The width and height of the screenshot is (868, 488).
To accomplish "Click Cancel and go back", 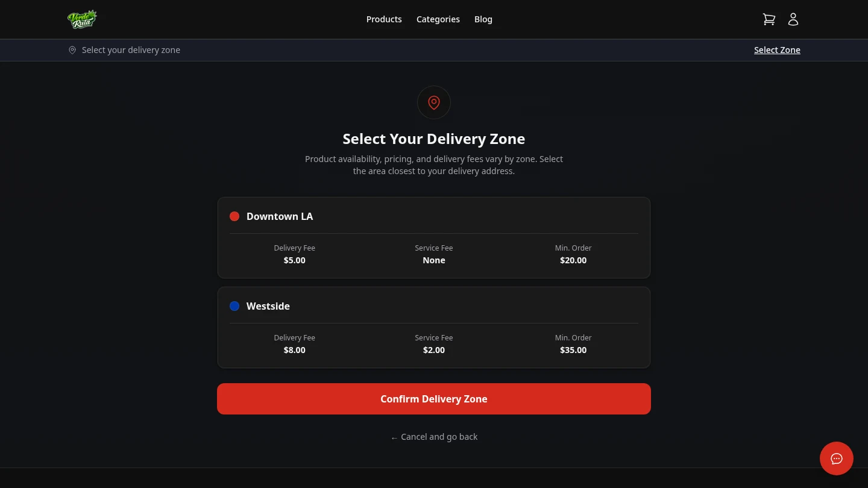I will point(434,436).
